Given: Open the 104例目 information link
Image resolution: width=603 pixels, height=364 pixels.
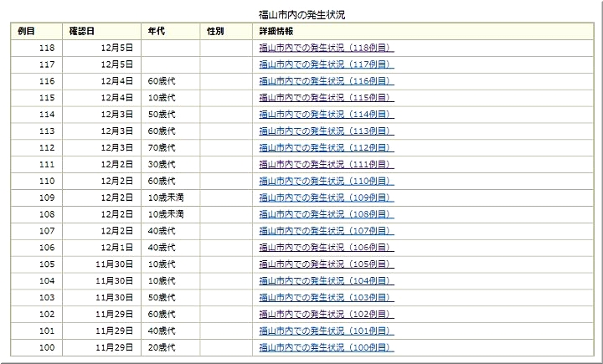Looking at the screenshot, I should (326, 281).
